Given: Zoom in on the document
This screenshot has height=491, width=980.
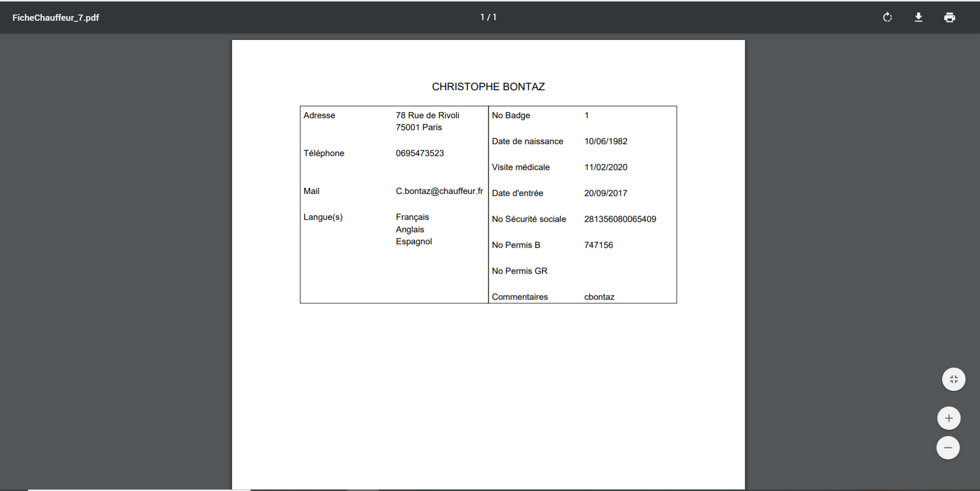Looking at the screenshot, I should point(948,418).
